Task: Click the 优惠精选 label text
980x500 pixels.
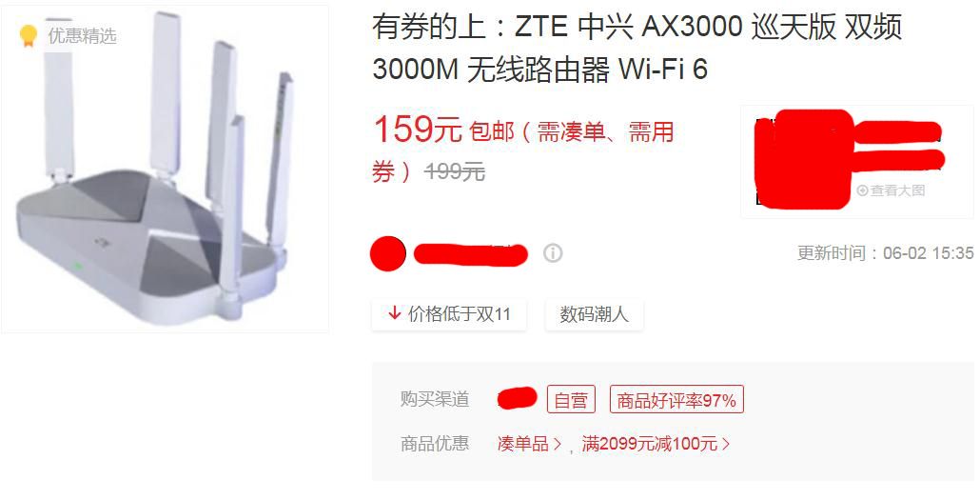Action: click(x=83, y=36)
